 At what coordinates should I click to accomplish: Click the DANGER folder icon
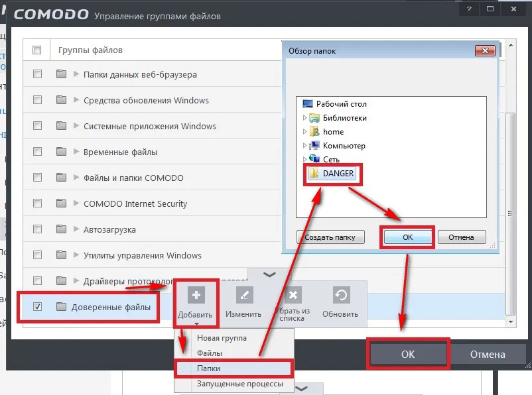[314, 173]
